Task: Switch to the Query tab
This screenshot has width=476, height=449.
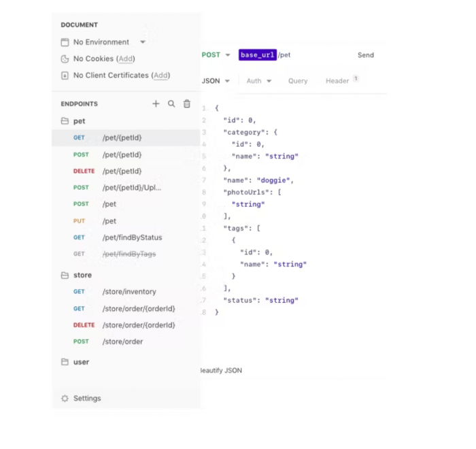Action: point(298,81)
